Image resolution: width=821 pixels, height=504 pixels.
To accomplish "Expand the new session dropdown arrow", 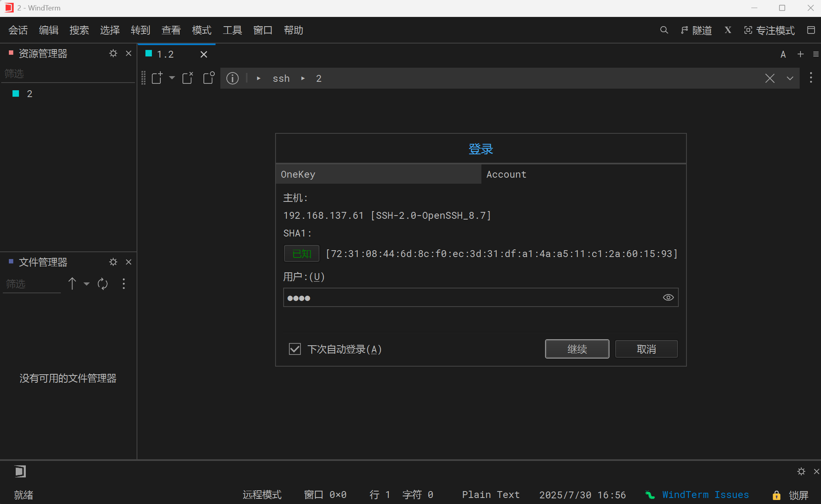I will click(x=172, y=78).
